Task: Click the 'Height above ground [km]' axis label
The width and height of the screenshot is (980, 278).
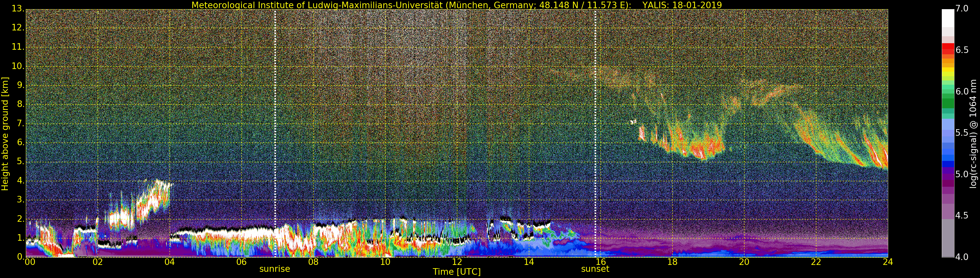Action: click(5, 134)
